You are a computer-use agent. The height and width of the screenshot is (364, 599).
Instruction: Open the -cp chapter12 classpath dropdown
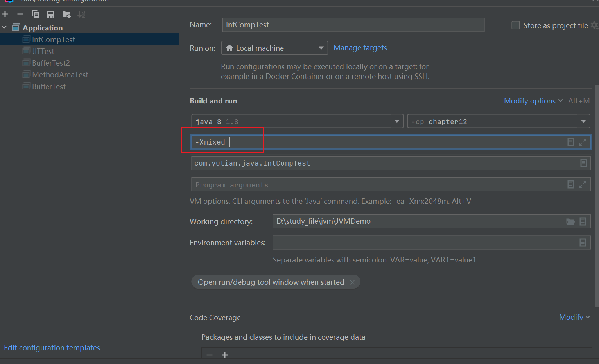coord(498,121)
